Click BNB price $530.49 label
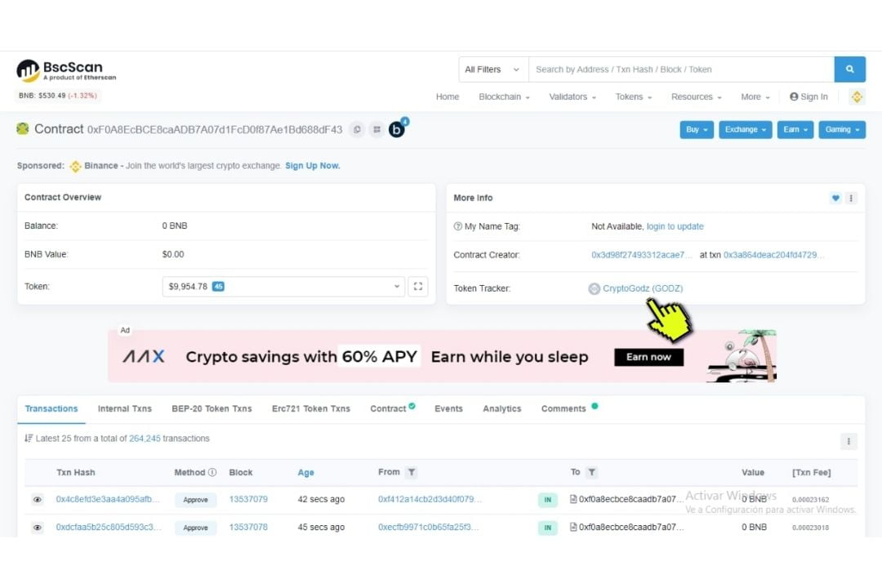The height and width of the screenshot is (588, 882). coord(57,96)
